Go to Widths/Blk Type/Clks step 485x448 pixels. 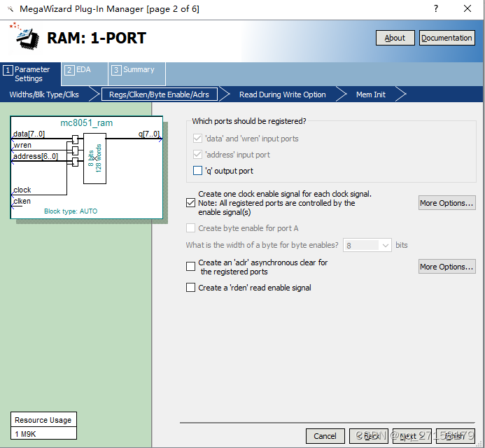click(x=44, y=94)
